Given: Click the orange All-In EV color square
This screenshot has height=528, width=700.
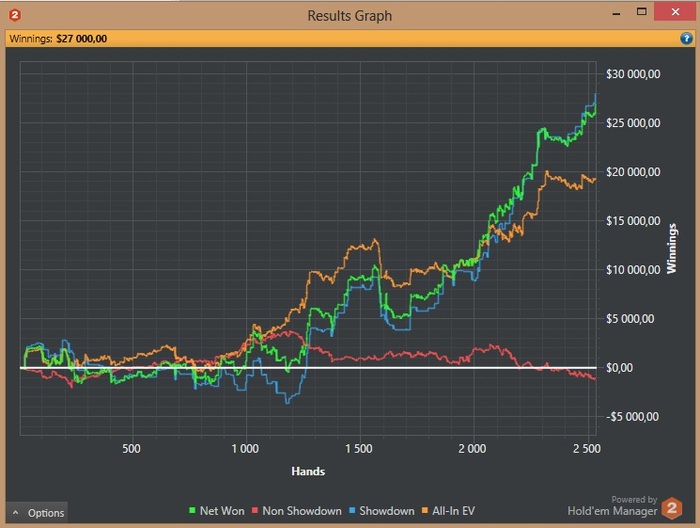Looking at the screenshot, I should click(425, 510).
